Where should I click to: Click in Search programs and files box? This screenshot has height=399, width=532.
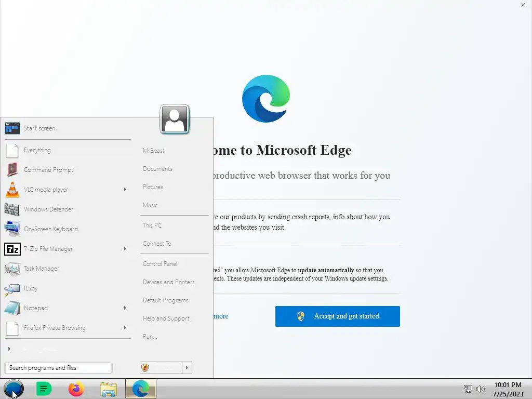(58, 368)
